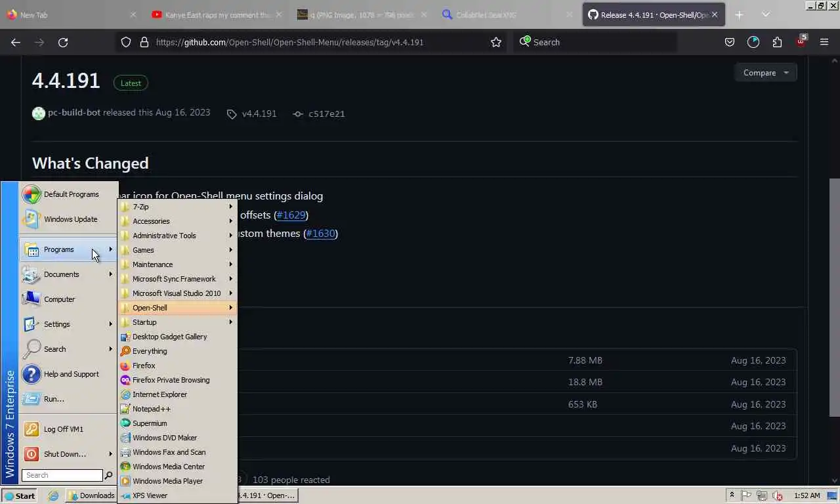Expand the Settings submenu
Screen dimensions: 840x504
[68, 324]
